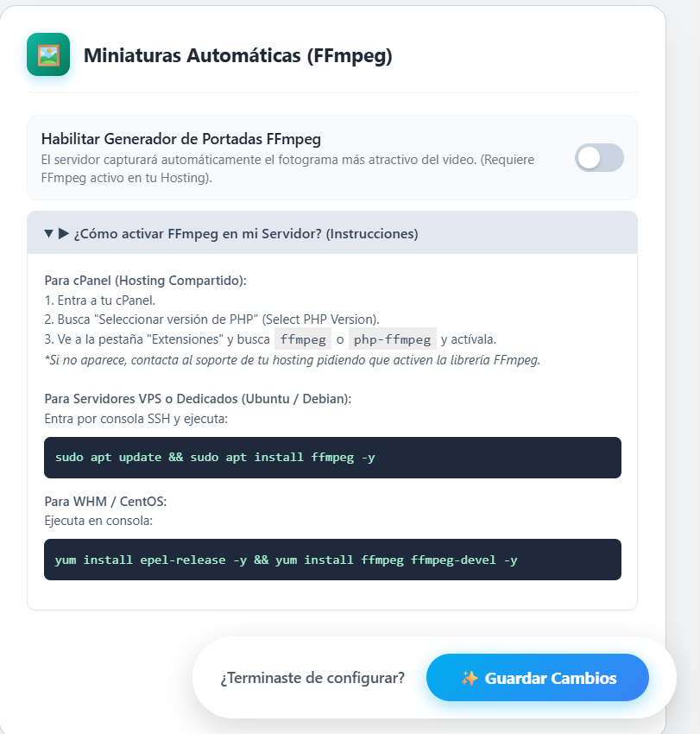Viewport: 700px width, 734px height.
Task: Click the green picture icon beside Miniaturas Automáticas
Action: 48,54
